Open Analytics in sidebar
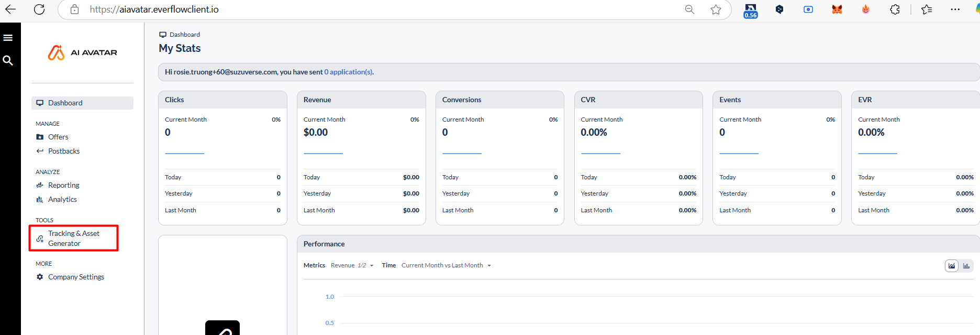Image resolution: width=980 pixels, height=335 pixels. [x=62, y=199]
